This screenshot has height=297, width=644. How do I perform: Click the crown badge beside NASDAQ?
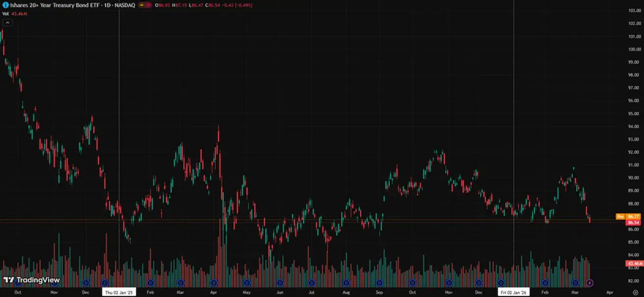tap(144, 5)
